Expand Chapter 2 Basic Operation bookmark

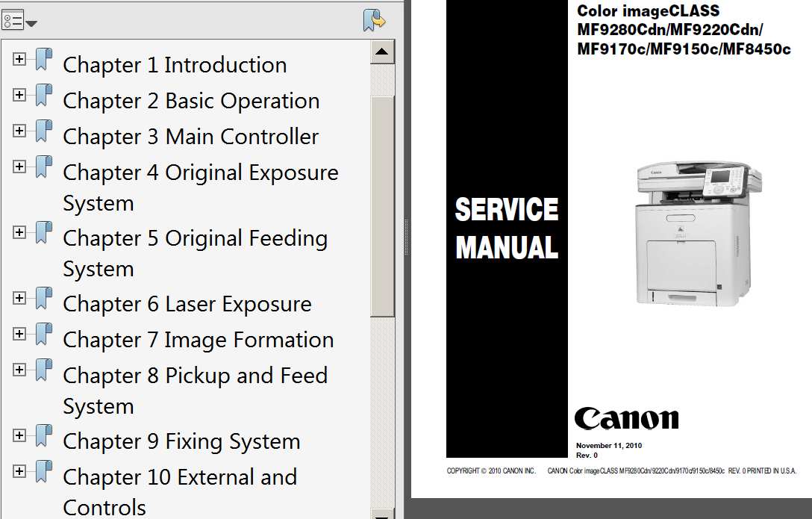tap(19, 95)
